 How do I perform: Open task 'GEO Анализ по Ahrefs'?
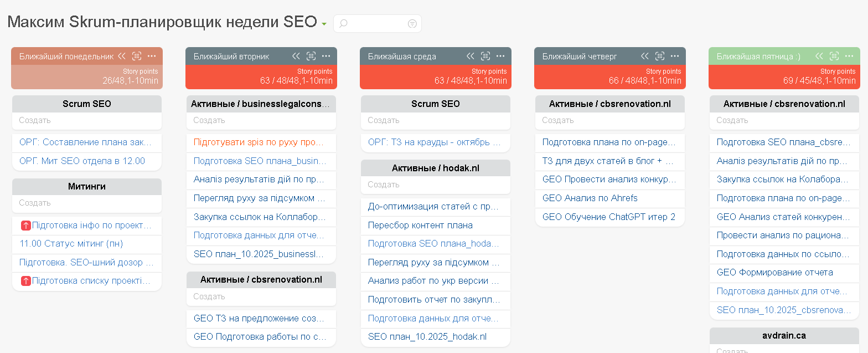(x=590, y=198)
